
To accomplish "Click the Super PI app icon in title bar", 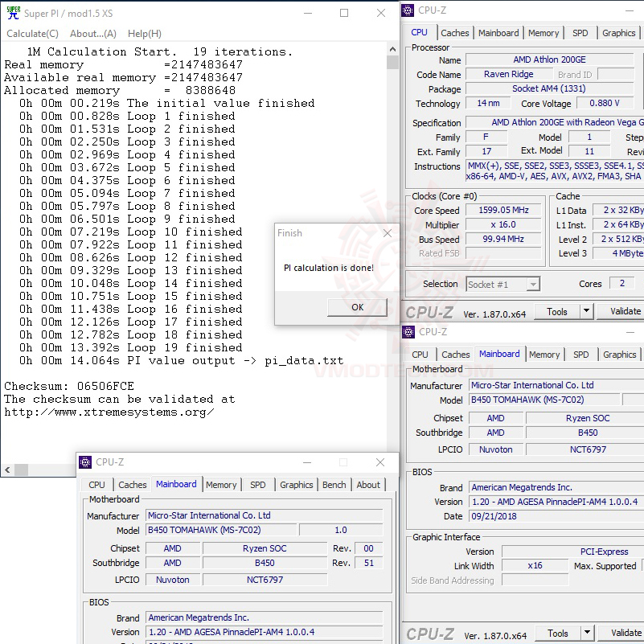I will pos(13,13).
